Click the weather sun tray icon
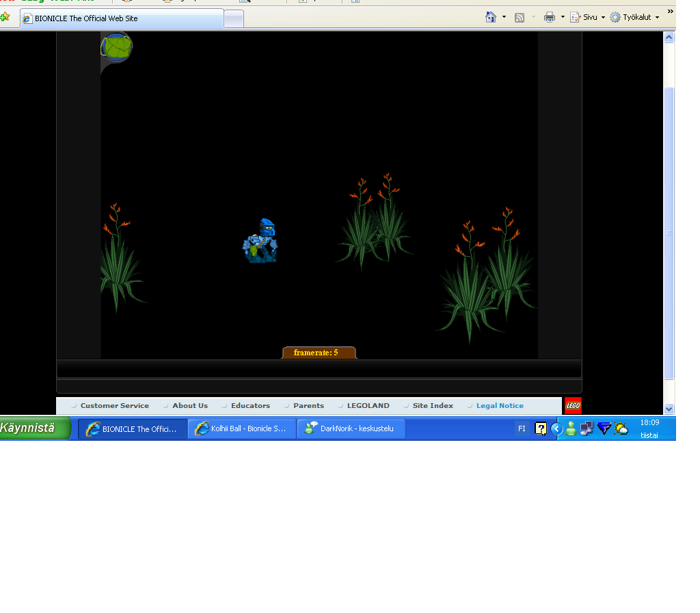This screenshot has height=613, width=700. 621,428
